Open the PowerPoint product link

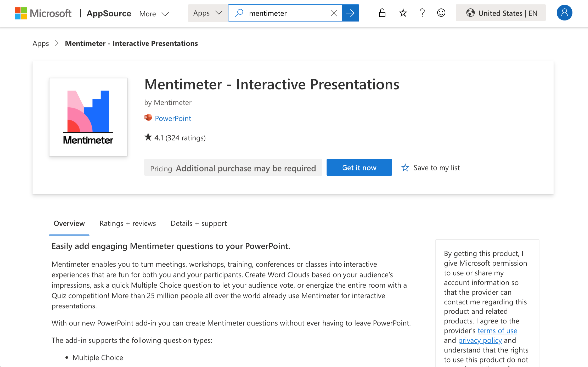[x=173, y=119]
